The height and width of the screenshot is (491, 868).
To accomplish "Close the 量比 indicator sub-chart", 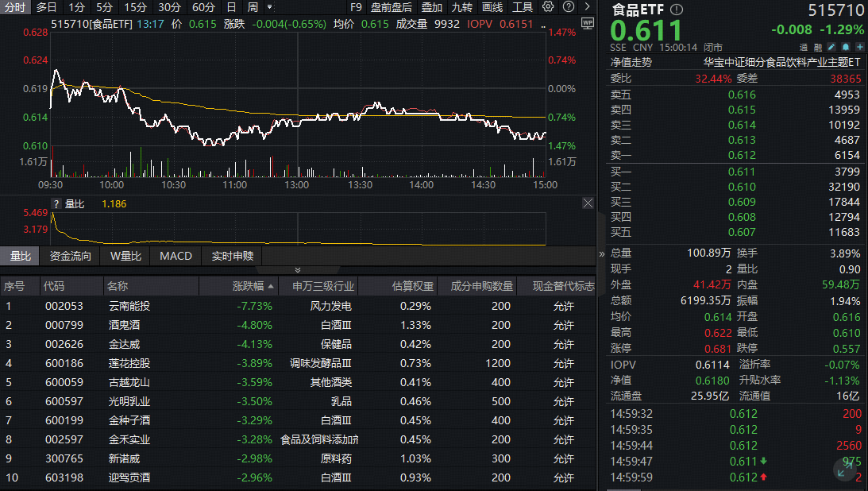I will [x=588, y=203].
